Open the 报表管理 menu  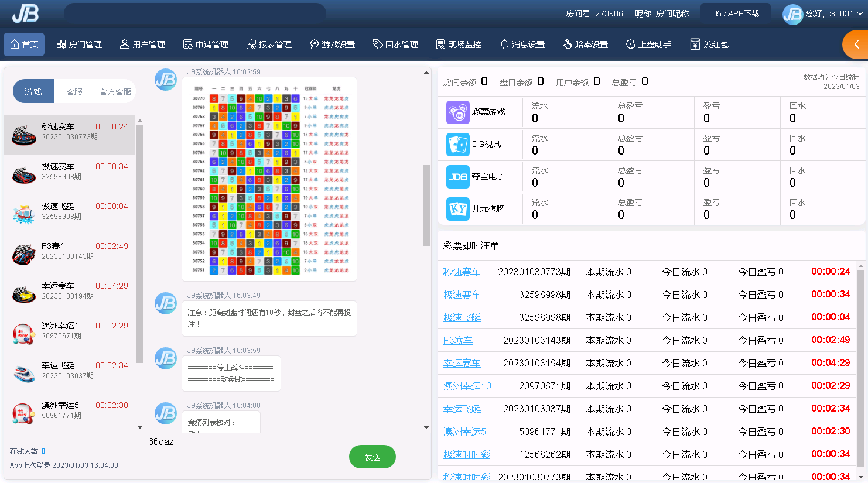click(x=269, y=44)
